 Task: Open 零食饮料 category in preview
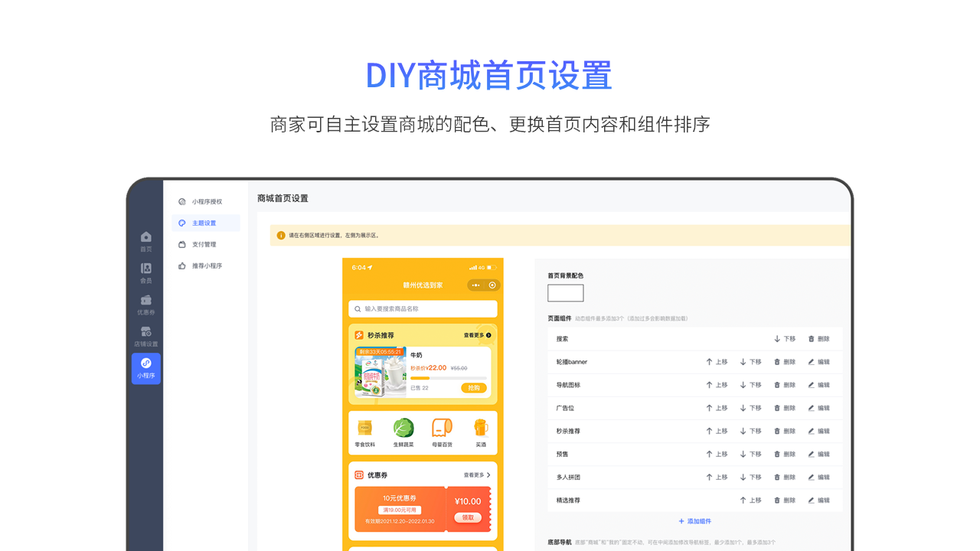click(365, 433)
